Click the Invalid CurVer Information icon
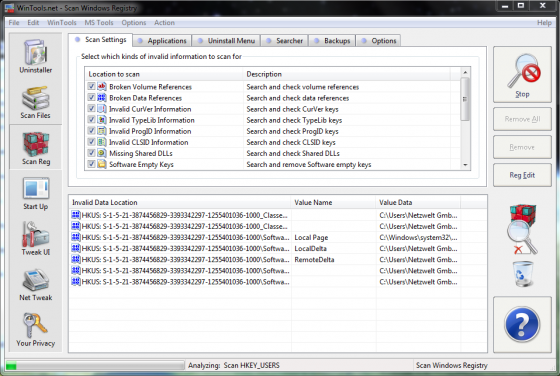The width and height of the screenshot is (560, 376). click(x=102, y=109)
